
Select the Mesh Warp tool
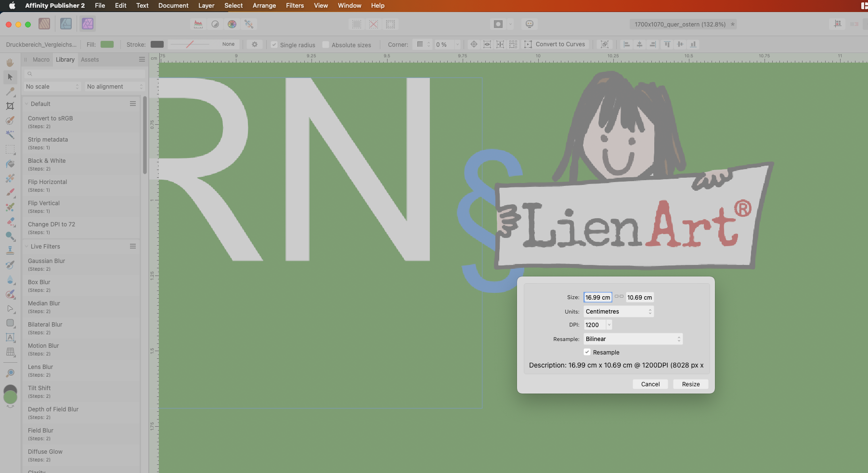10,352
